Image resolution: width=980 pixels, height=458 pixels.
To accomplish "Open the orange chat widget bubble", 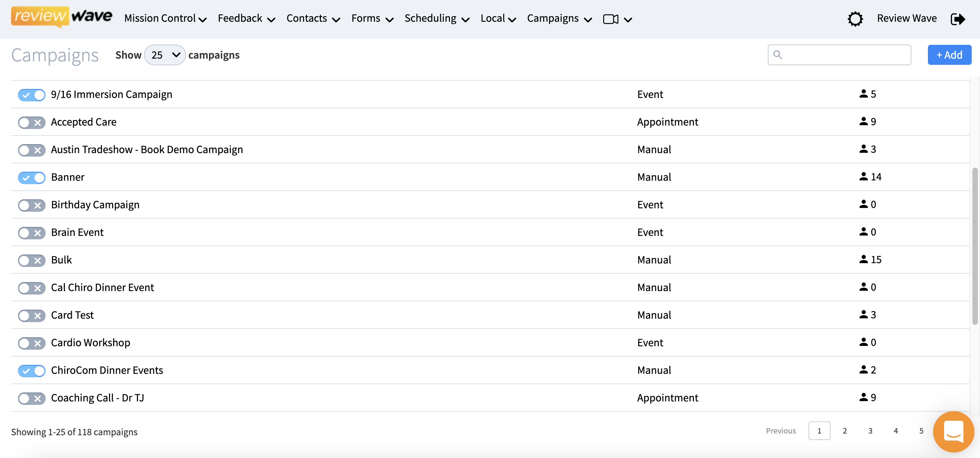I will (953, 431).
